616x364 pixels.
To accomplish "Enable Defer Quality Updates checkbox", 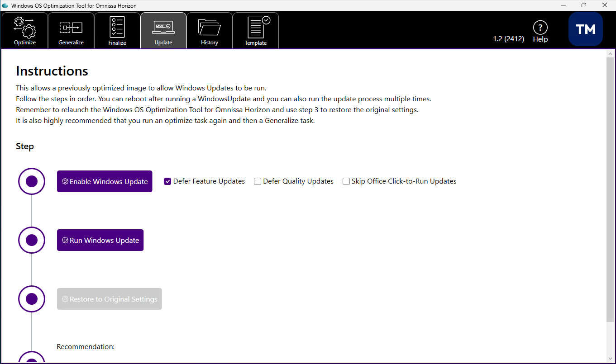I will [258, 181].
